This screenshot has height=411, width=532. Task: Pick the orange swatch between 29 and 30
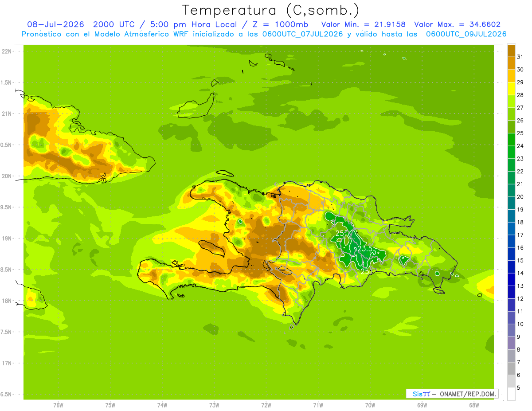tap(511, 76)
